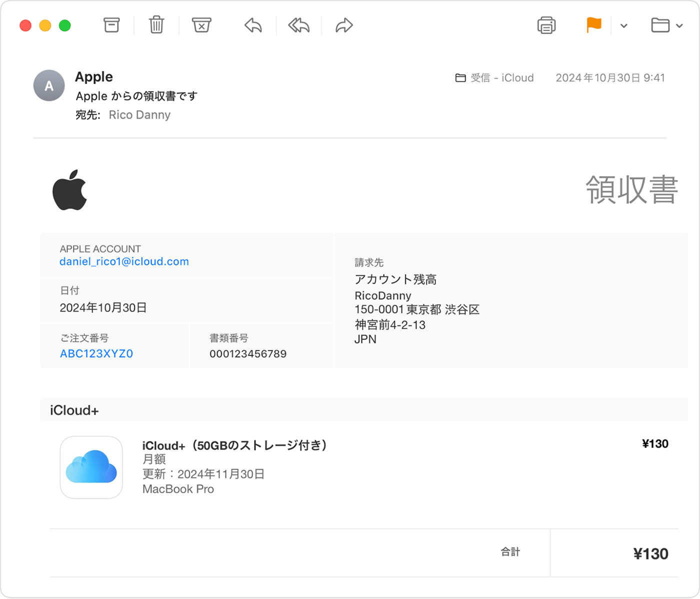Forward the receipt email

(x=343, y=25)
